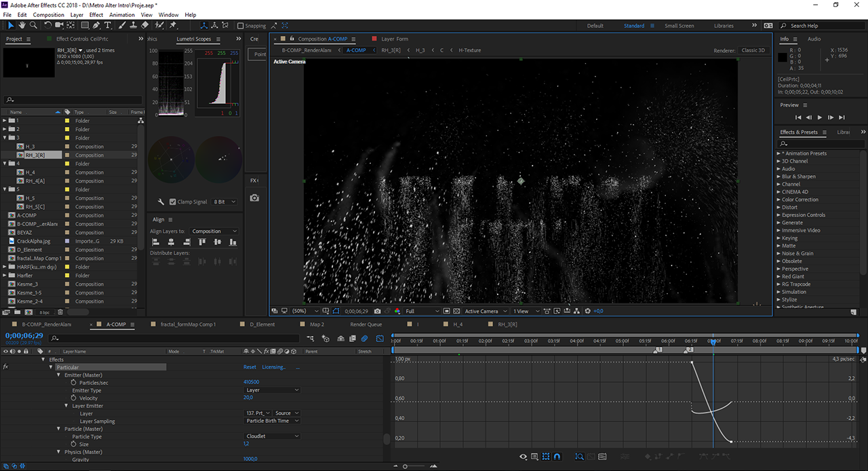This screenshot has width=868, height=471.
Task: Click the timeline zoom slider at bottom
Action: tap(406, 466)
